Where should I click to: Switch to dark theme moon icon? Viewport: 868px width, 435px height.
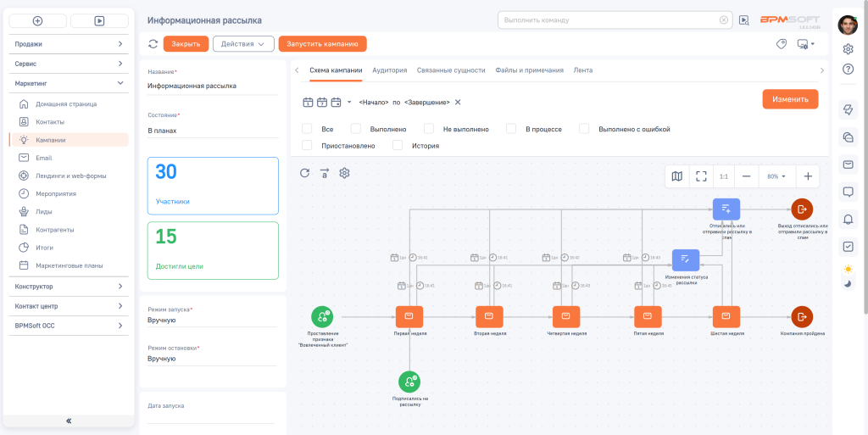pyautogui.click(x=848, y=284)
